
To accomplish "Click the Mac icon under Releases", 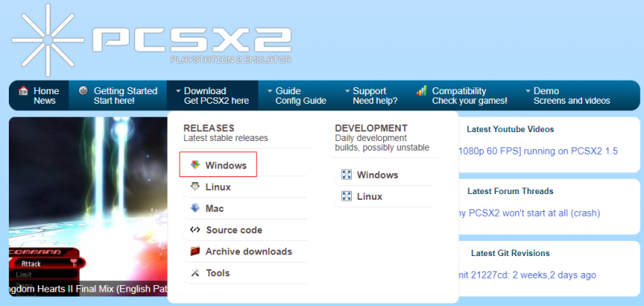I will coord(195,209).
